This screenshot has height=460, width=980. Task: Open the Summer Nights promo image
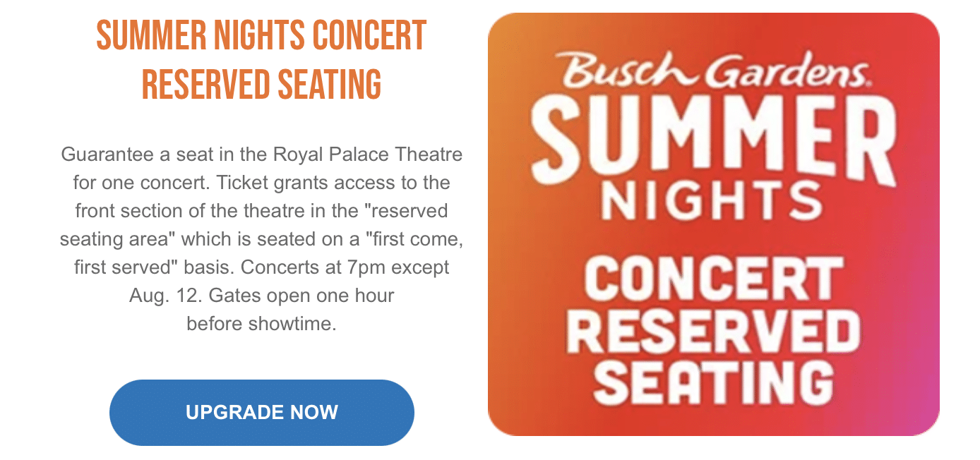(x=713, y=224)
